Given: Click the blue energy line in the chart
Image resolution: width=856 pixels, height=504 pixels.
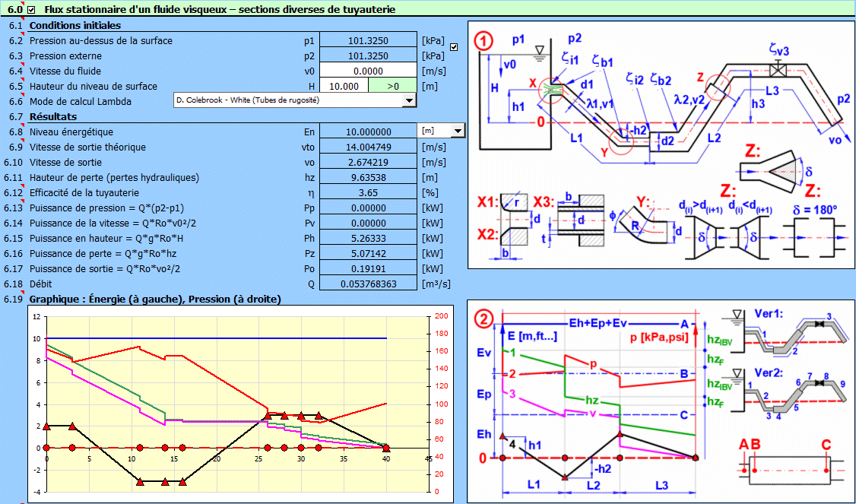Looking at the screenshot, I should tap(216, 338).
